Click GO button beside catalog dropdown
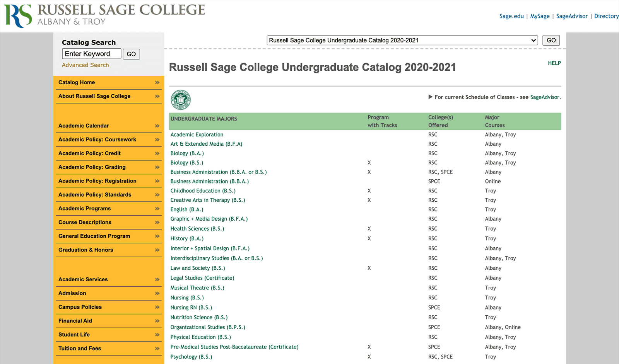This screenshot has width=619, height=364. (x=551, y=40)
